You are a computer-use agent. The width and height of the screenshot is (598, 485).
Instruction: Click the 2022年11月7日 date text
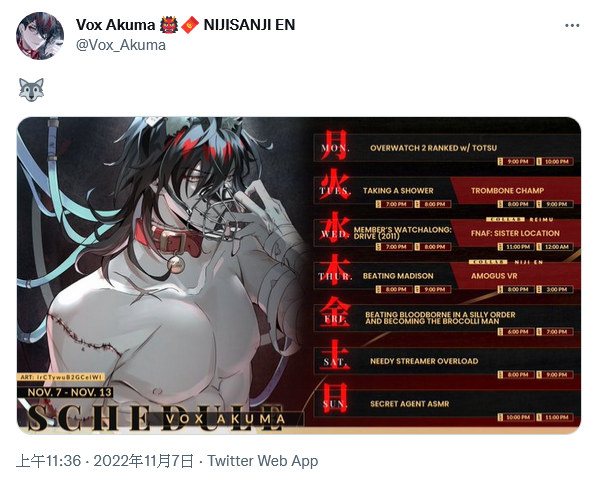click(143, 461)
